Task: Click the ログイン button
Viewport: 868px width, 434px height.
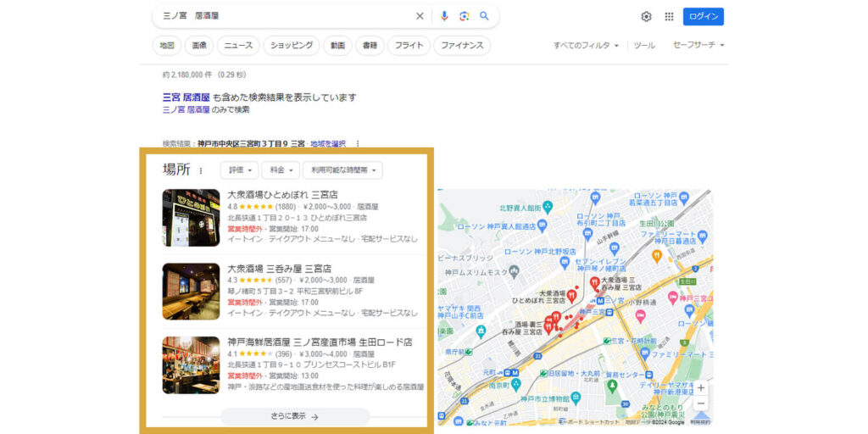Action: click(x=703, y=17)
